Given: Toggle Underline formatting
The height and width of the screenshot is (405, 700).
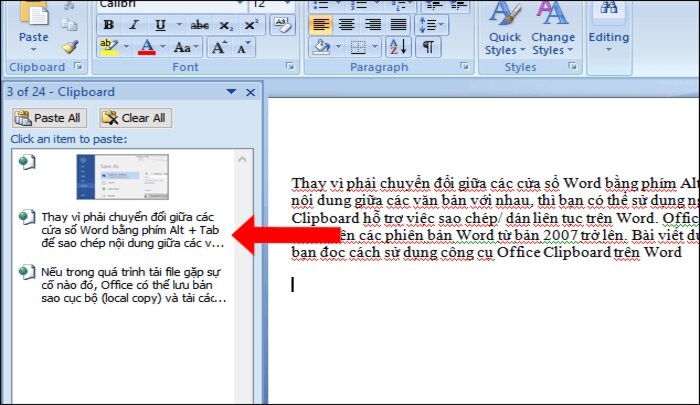Looking at the screenshot, I should (161, 25).
